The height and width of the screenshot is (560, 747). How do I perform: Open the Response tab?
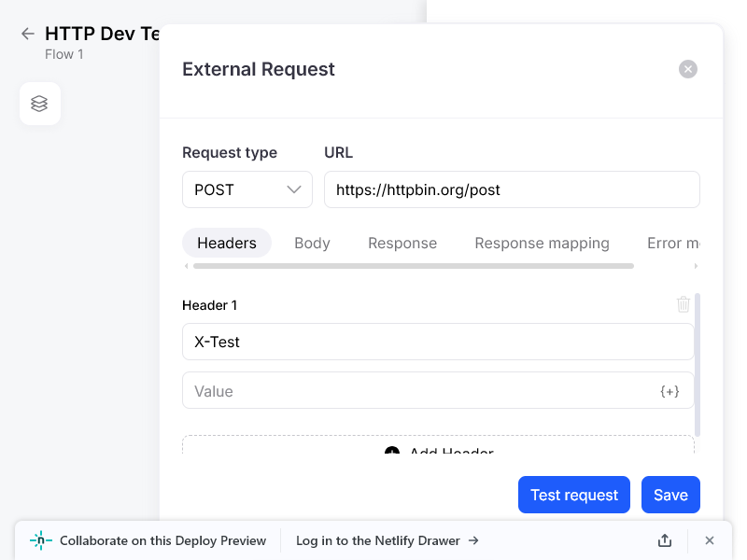point(402,243)
